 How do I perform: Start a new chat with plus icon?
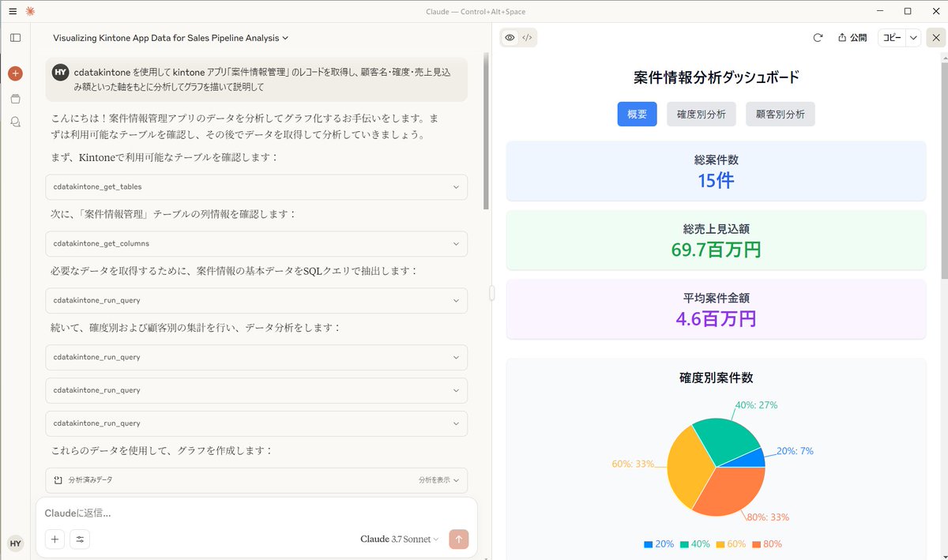(15, 73)
